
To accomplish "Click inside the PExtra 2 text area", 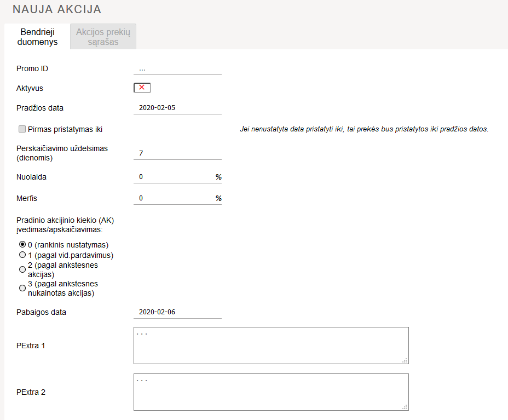I will 270,392.
